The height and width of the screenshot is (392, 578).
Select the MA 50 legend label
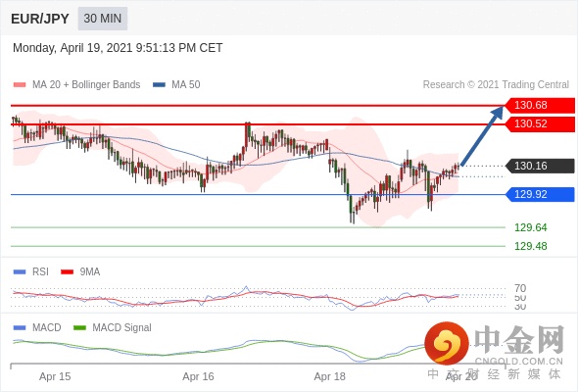pos(186,85)
